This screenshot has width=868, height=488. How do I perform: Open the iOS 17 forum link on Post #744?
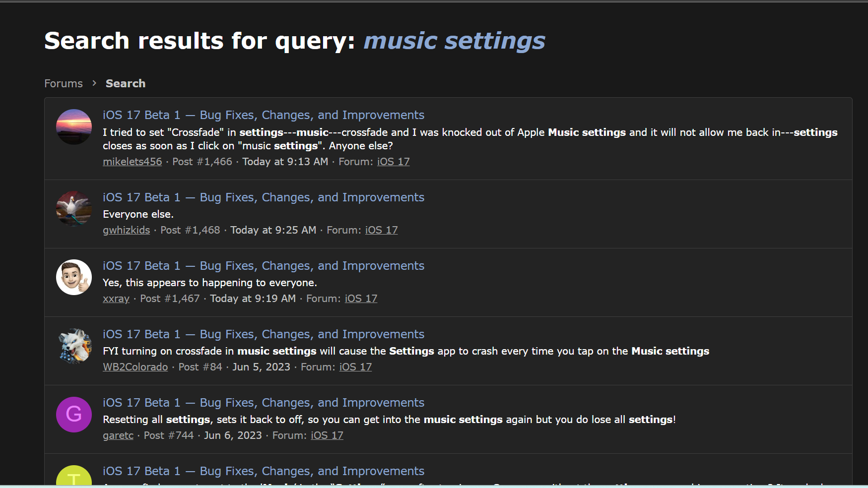click(x=327, y=435)
